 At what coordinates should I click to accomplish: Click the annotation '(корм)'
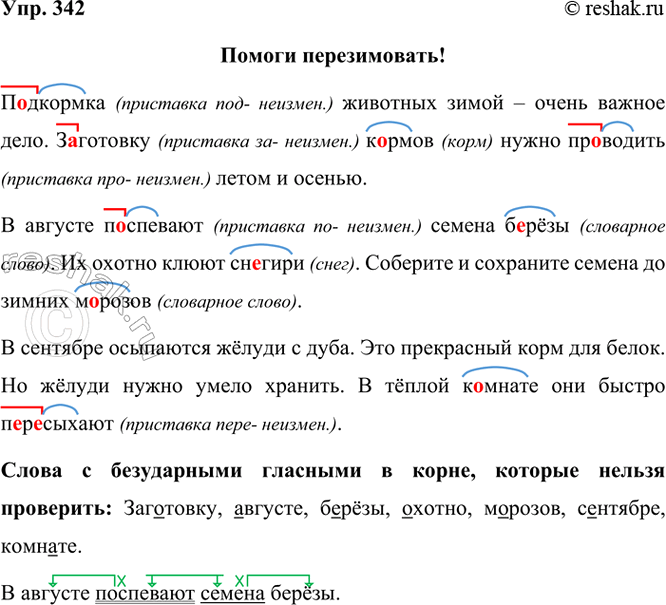pyautogui.click(x=466, y=143)
